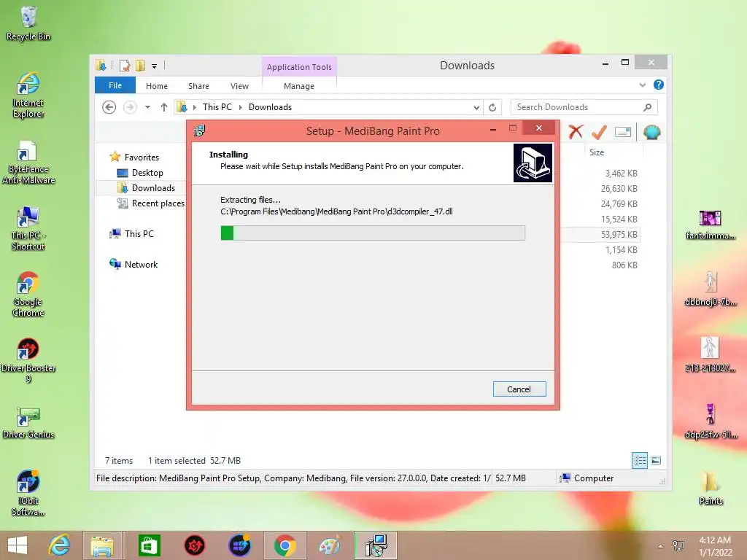Switch to large icons view button
This screenshot has width=747, height=560.
tap(656, 460)
